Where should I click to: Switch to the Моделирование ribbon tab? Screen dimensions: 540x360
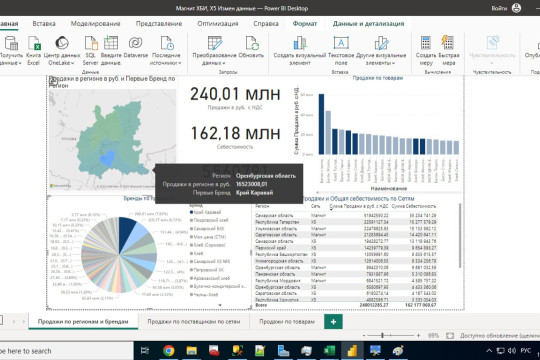95,24
